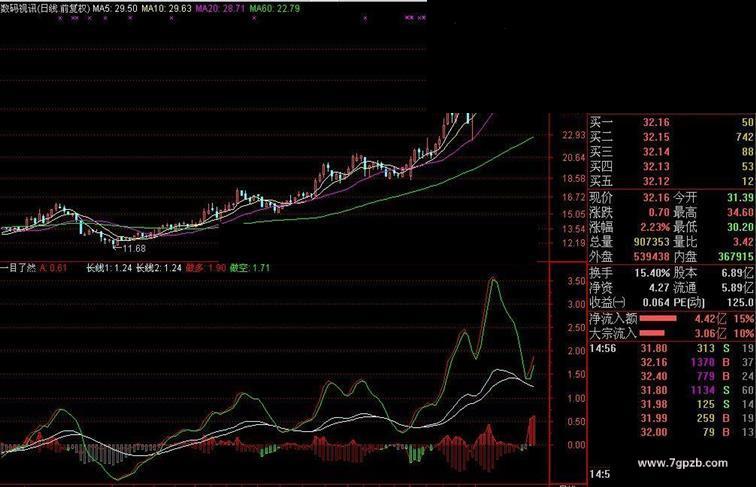Select the 买二 bid row price 32.15
Viewport: 756px width, 487px height.
coord(656,137)
